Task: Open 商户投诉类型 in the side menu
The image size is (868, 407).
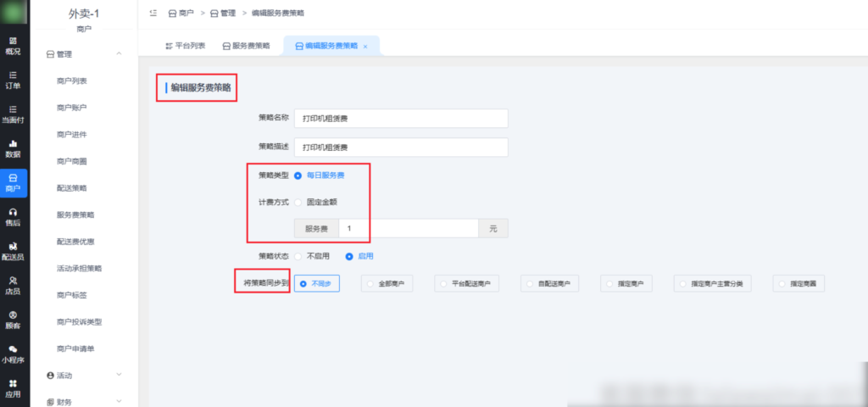Action: tap(79, 321)
